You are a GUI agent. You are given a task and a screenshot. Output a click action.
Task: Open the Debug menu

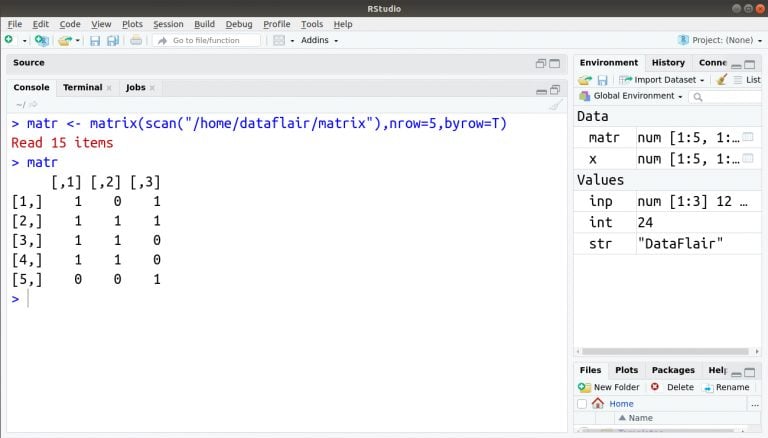click(x=239, y=24)
